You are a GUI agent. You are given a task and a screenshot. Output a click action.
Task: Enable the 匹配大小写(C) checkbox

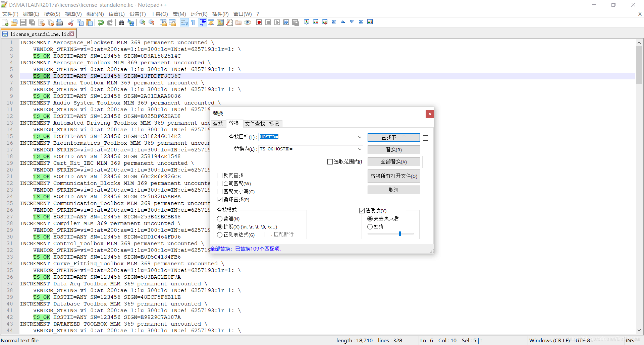[x=220, y=192]
